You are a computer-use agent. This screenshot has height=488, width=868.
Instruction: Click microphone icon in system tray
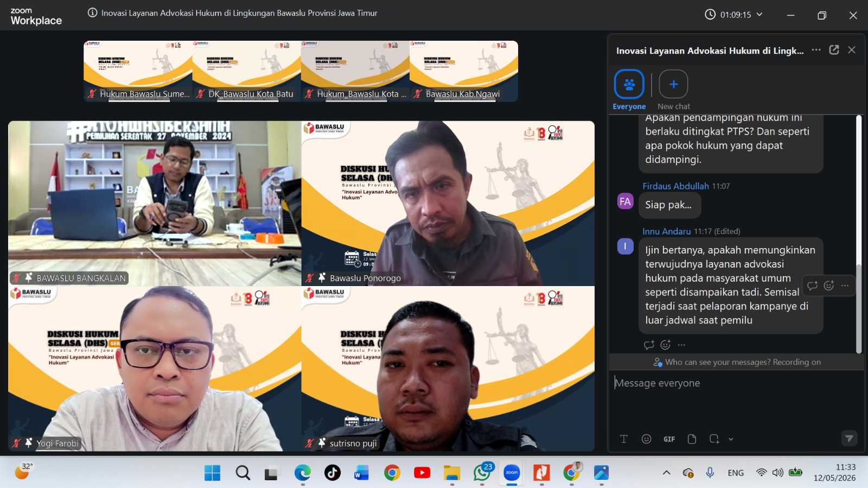pyautogui.click(x=710, y=473)
